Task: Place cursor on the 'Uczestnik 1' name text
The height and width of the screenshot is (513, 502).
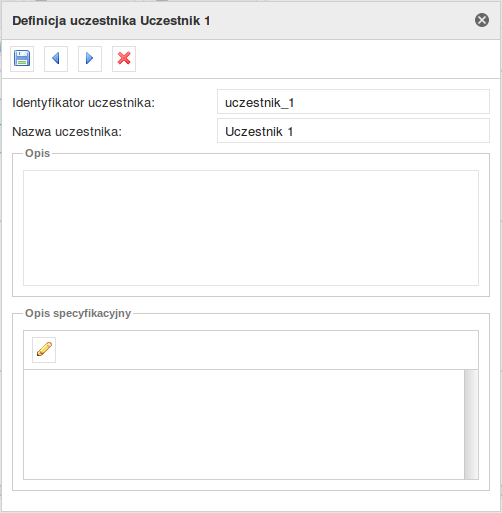Action: tap(259, 132)
